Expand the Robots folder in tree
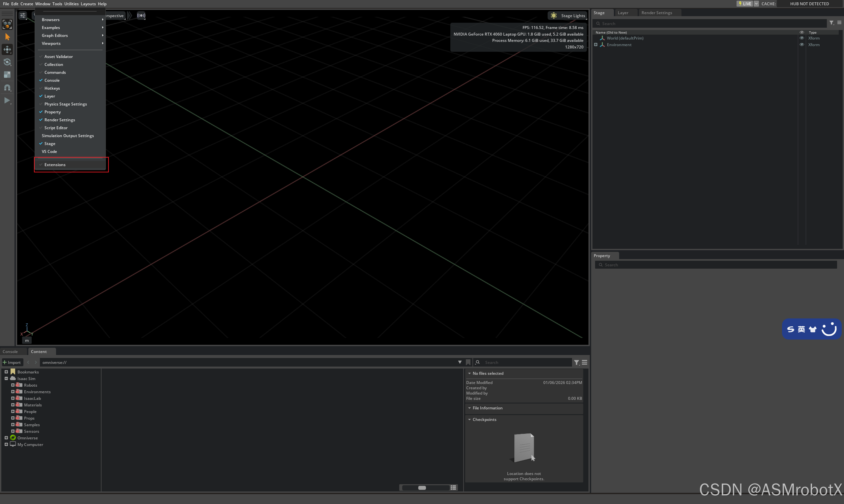The height and width of the screenshot is (504, 844). pos(13,385)
